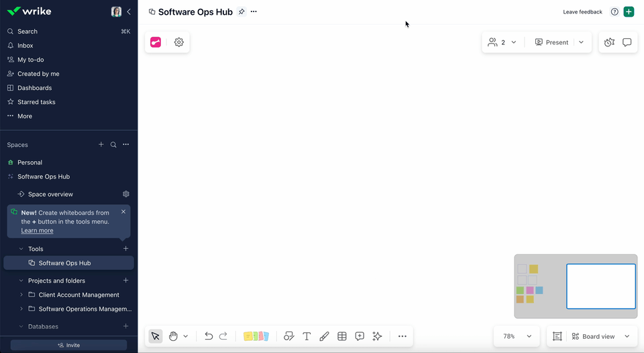The height and width of the screenshot is (353, 644).
Task: Select Software Ops Hub whiteboard item
Action: pos(68,263)
